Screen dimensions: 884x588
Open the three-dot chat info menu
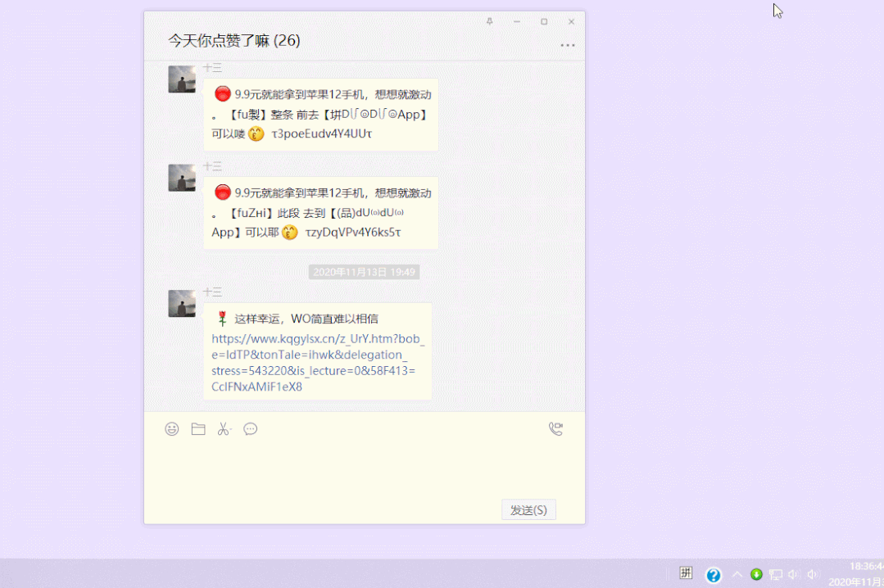tap(568, 45)
